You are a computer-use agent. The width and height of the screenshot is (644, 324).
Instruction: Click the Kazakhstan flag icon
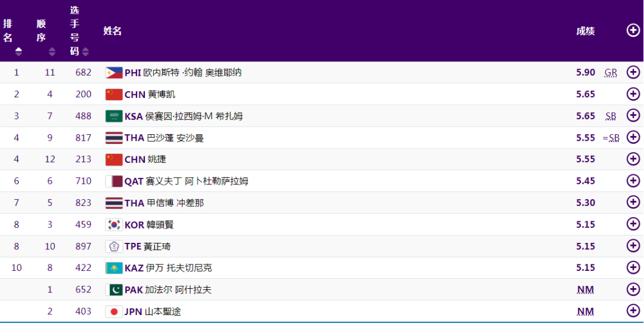click(x=114, y=268)
